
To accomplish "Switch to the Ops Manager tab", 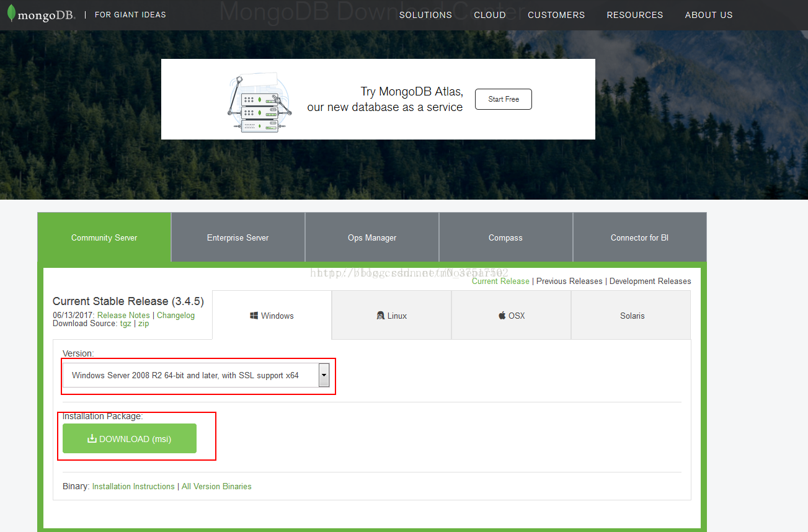I will pos(372,237).
